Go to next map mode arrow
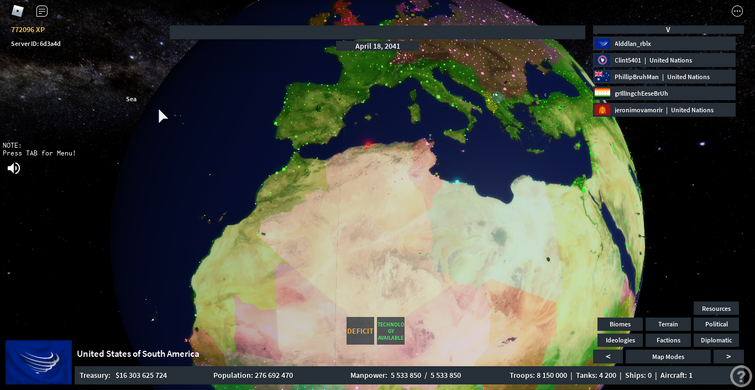This screenshot has height=390, width=755. tap(728, 357)
